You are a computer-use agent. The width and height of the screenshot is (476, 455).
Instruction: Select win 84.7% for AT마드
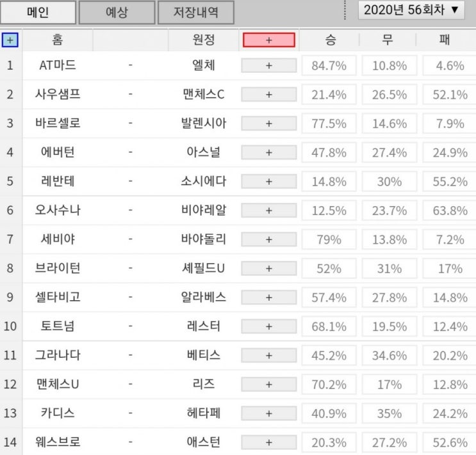point(329,65)
